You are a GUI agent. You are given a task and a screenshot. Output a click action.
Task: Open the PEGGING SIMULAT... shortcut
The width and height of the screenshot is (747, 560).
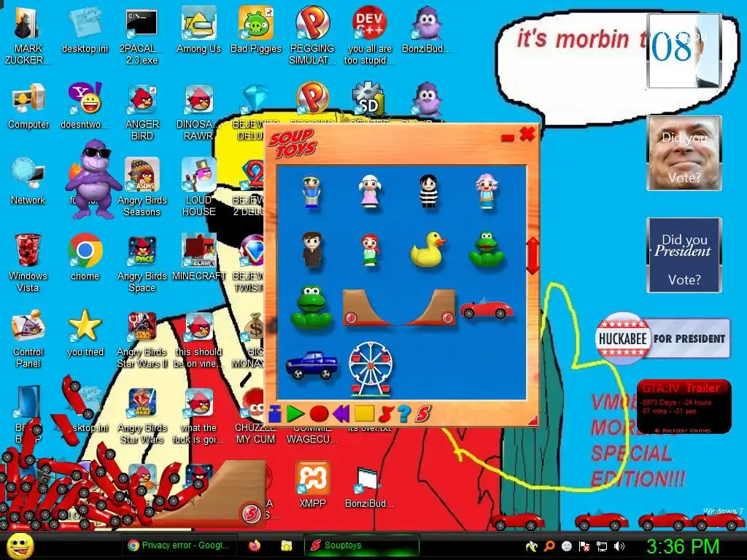(312, 35)
